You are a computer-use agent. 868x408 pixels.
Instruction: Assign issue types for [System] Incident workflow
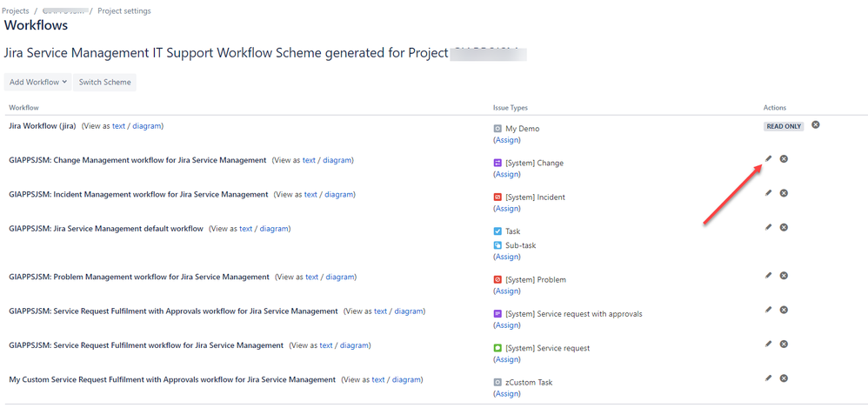click(507, 209)
